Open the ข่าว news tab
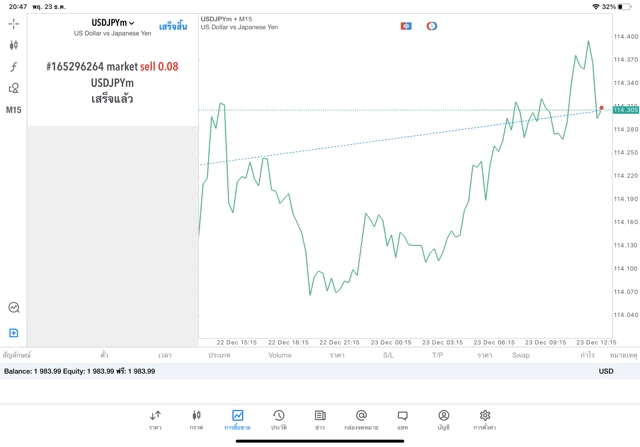Viewport: 640px width, 447px height. tap(320, 420)
